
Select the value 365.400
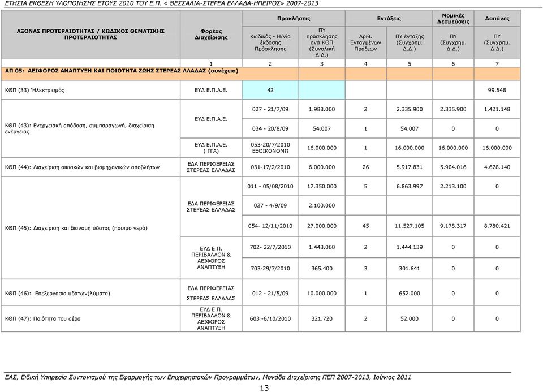[x=322, y=268]
